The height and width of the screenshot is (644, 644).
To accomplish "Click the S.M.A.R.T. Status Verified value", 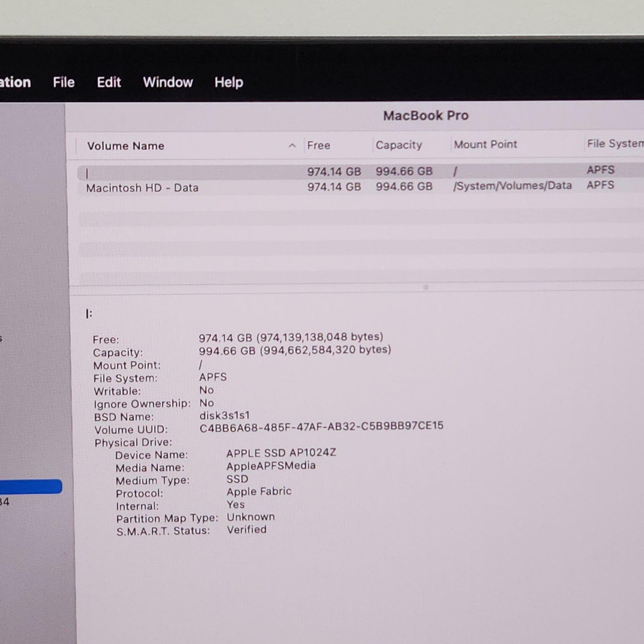I will [x=246, y=529].
